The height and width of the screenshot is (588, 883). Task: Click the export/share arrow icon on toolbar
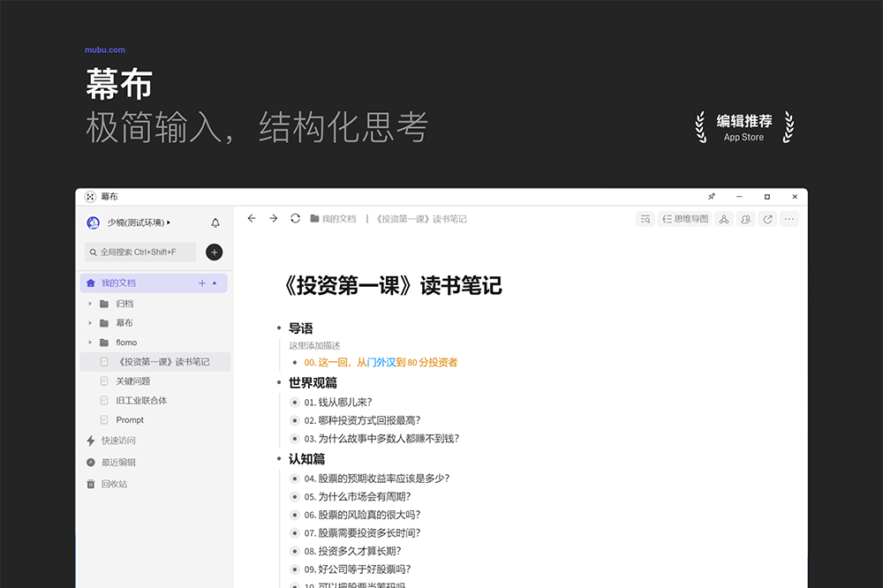click(x=767, y=219)
